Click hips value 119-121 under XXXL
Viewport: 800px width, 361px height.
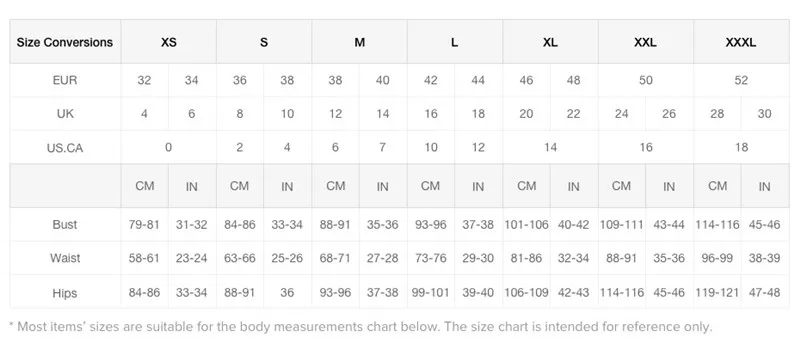(717, 293)
